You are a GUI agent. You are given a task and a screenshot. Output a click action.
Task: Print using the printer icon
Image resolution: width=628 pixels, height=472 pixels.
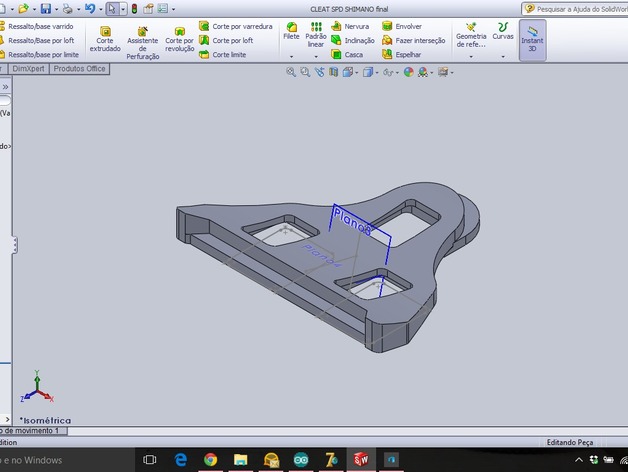point(68,8)
